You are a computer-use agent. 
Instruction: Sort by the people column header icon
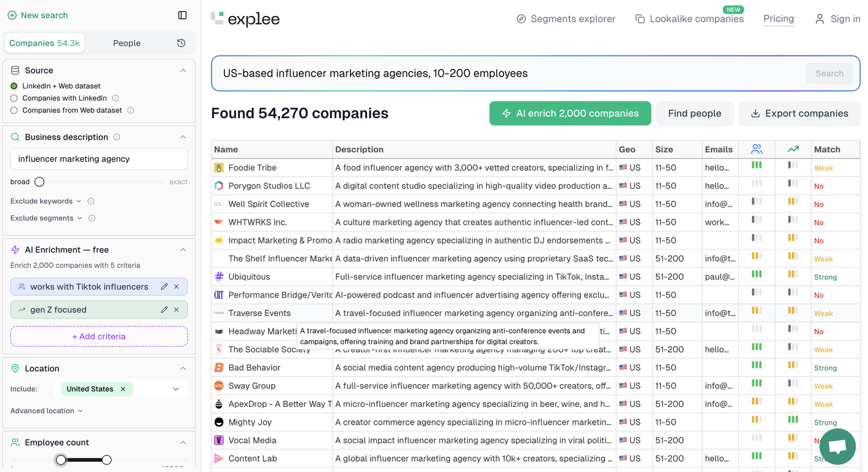click(757, 149)
